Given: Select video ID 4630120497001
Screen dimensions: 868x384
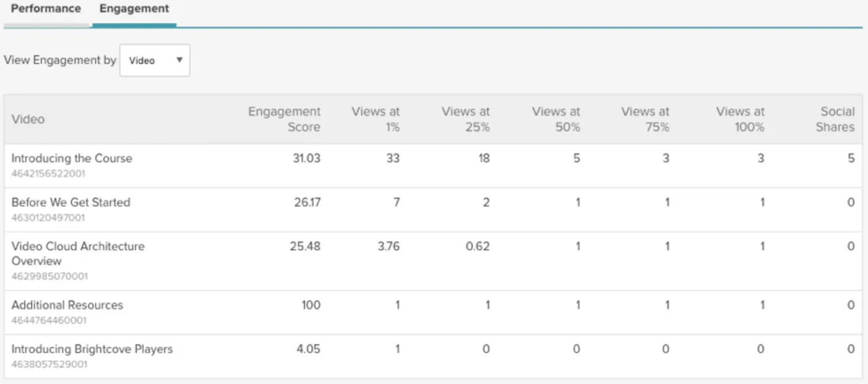Looking at the screenshot, I should pos(48,218).
